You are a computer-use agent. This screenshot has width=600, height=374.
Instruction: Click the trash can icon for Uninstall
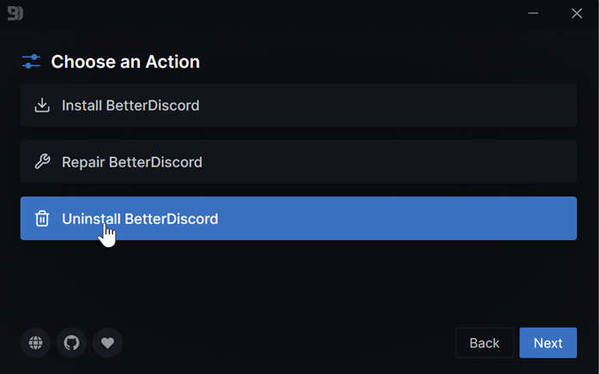coord(42,219)
